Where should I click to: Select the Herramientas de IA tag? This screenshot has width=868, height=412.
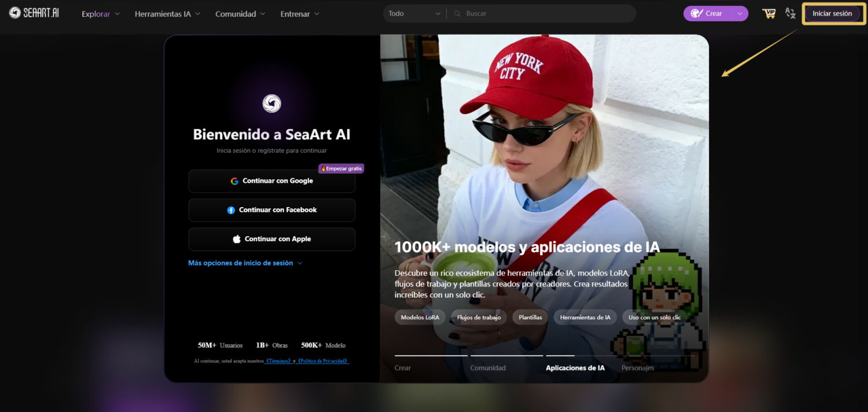pos(585,317)
